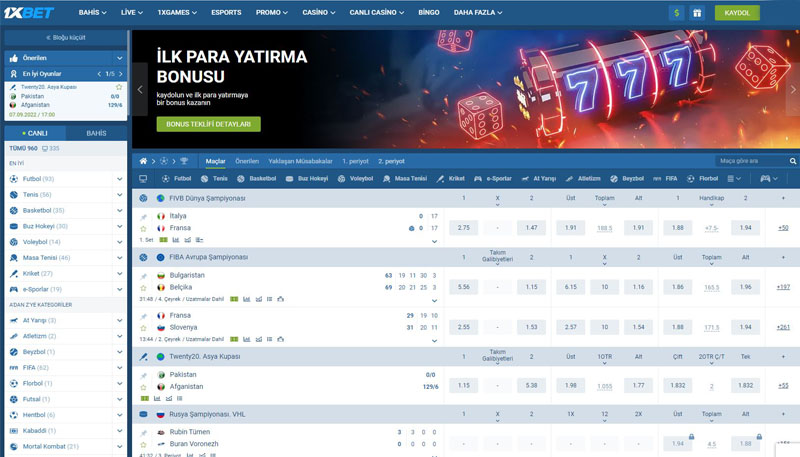Select Atletizm in the sports filter bar
This screenshot has height=457, width=800.
[584, 179]
